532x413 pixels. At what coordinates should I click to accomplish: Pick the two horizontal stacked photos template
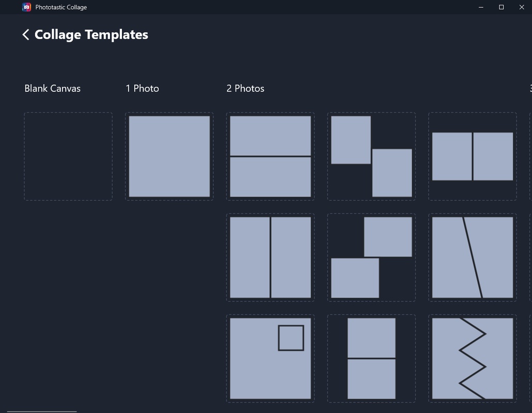coord(271,156)
